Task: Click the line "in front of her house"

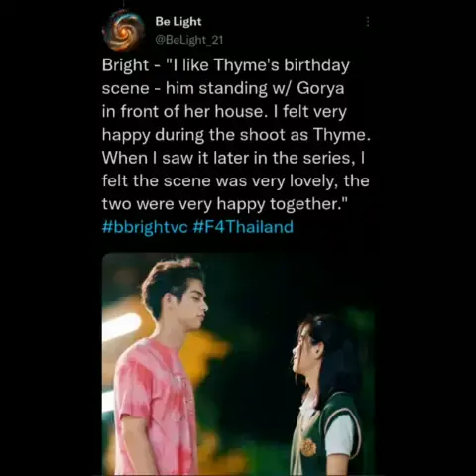Action: pyautogui.click(x=183, y=112)
